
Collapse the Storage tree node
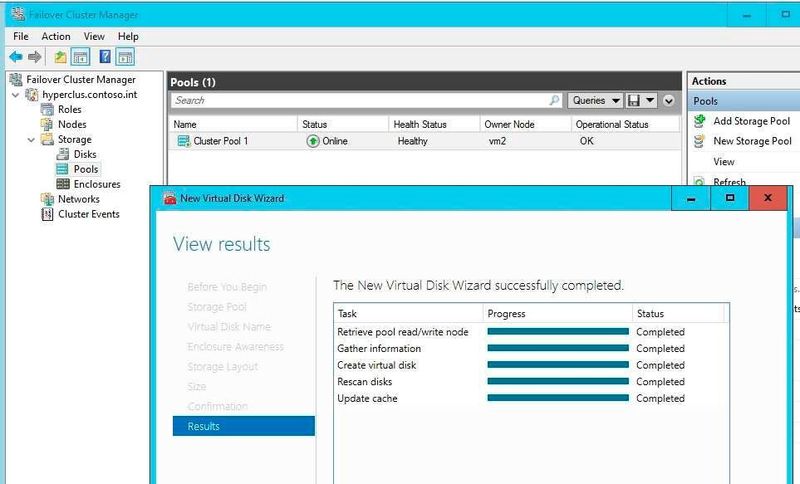coord(31,140)
